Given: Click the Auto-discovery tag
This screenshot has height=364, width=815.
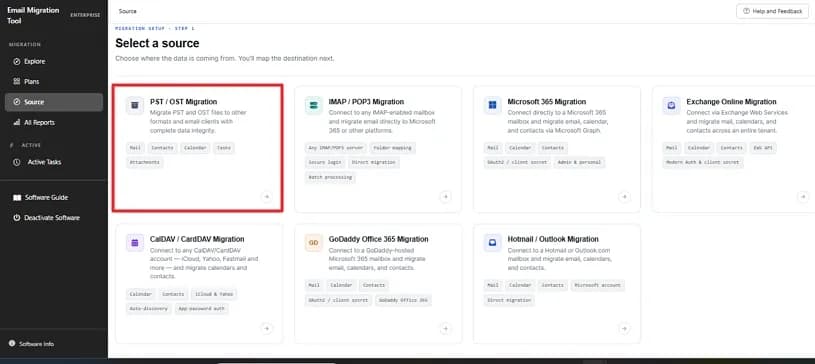Looking at the screenshot, I should [x=149, y=309].
